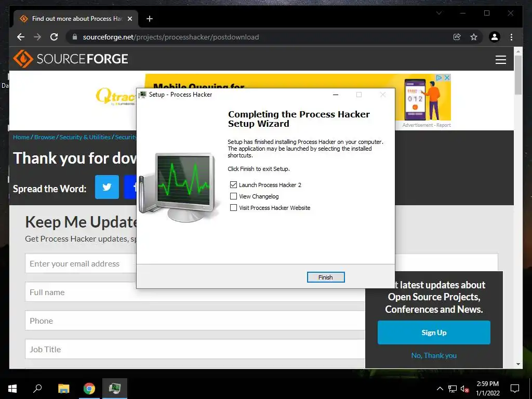Share on Twitter via the bird icon
This screenshot has height=399, width=532.
(x=107, y=187)
